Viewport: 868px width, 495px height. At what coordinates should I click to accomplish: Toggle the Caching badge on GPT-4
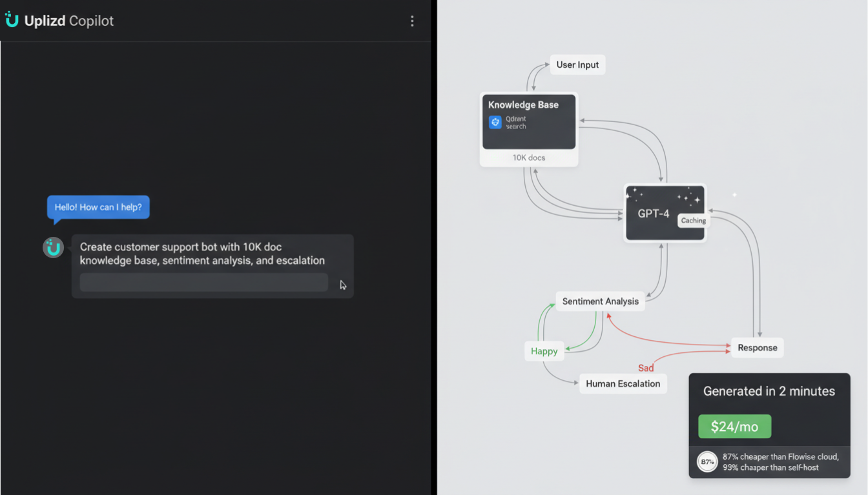[x=692, y=220]
